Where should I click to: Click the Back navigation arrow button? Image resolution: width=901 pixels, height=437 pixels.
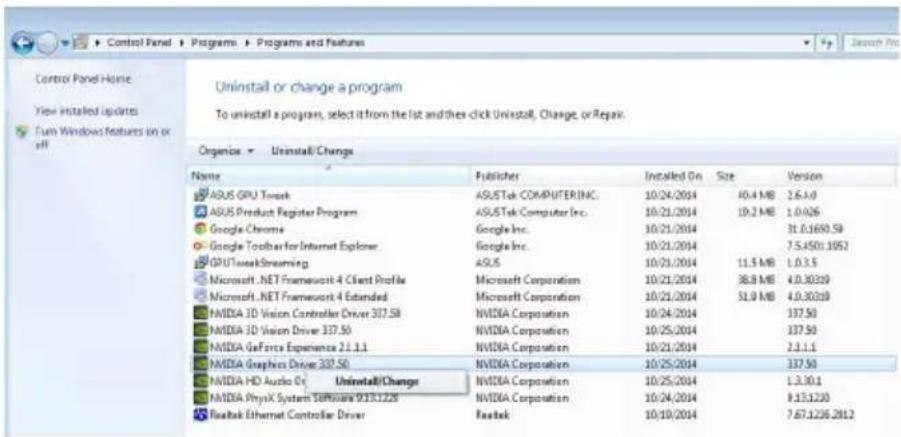coord(25,45)
